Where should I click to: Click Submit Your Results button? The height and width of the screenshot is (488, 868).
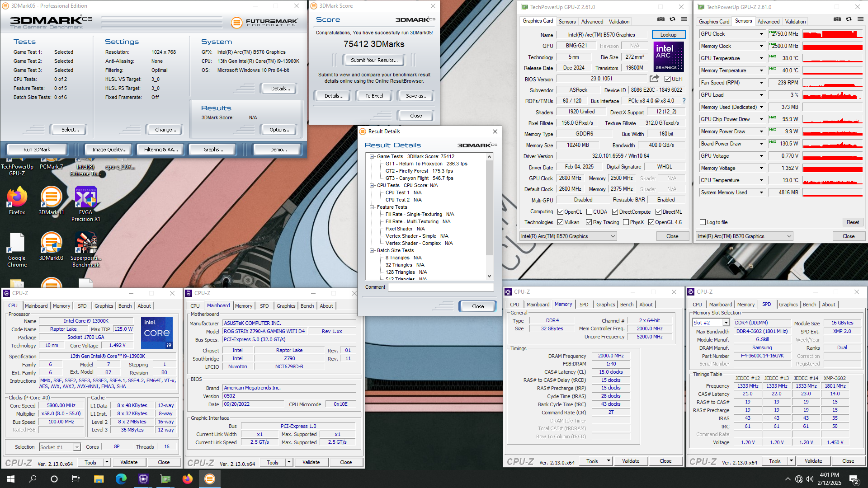(x=374, y=60)
